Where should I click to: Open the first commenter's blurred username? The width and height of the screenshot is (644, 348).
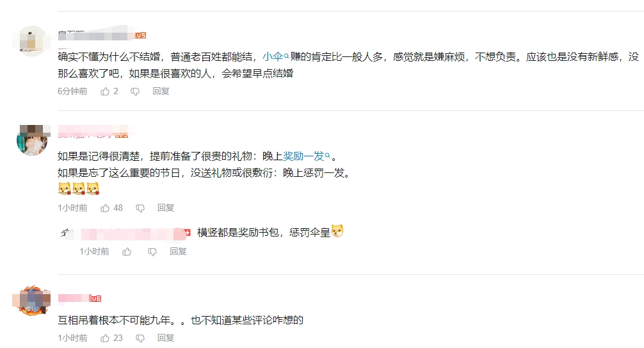point(96,35)
